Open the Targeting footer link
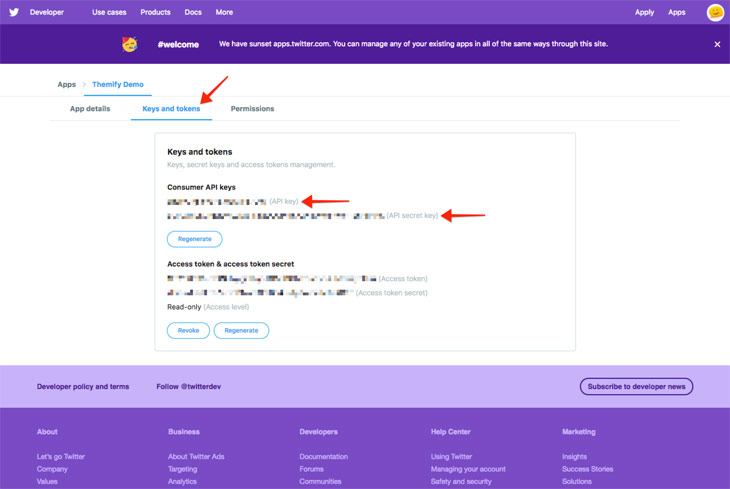Viewport: 730px width, 489px height. (182, 469)
